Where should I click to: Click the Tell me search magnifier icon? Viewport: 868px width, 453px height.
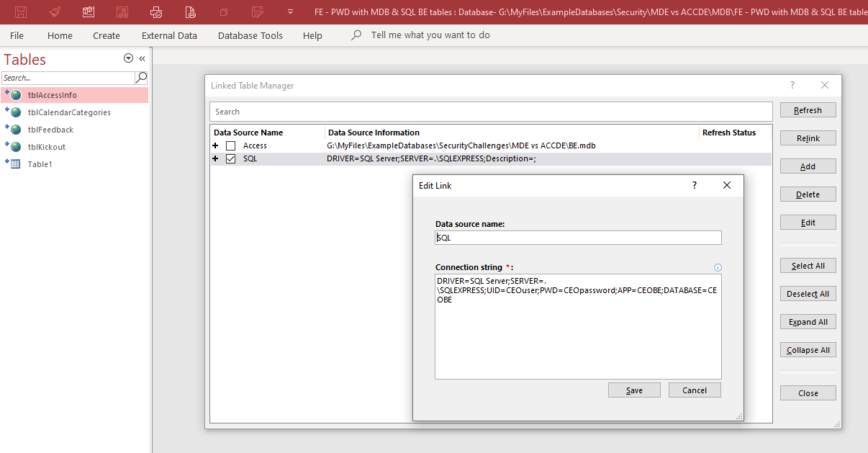(x=356, y=35)
